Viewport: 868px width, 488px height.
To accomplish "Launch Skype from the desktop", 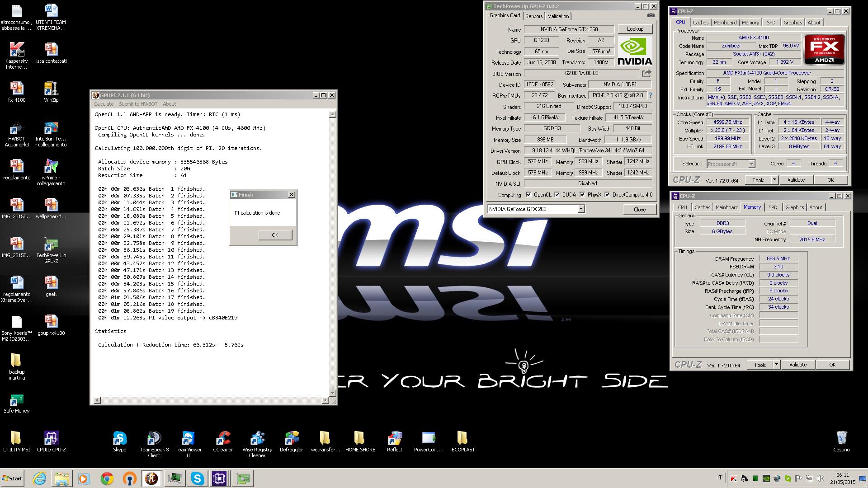I will [120, 441].
